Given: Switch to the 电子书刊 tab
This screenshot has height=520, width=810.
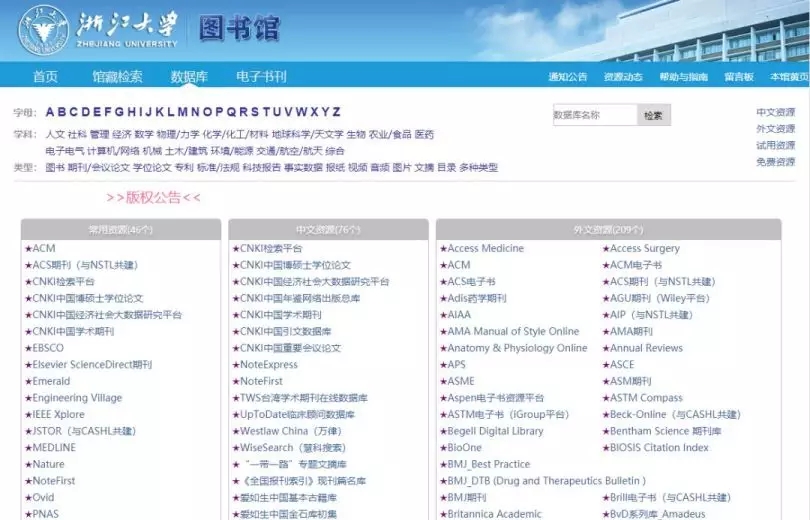Looking at the screenshot, I should point(261,76).
